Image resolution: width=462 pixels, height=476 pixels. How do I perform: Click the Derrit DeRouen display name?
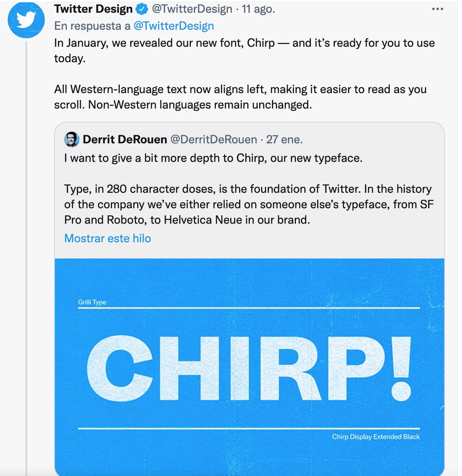pyautogui.click(x=124, y=140)
